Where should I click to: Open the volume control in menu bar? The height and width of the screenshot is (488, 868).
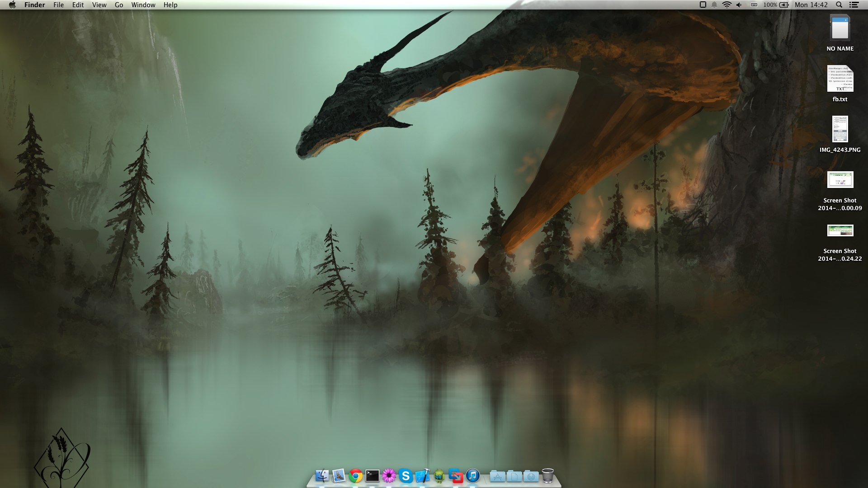[x=739, y=5]
